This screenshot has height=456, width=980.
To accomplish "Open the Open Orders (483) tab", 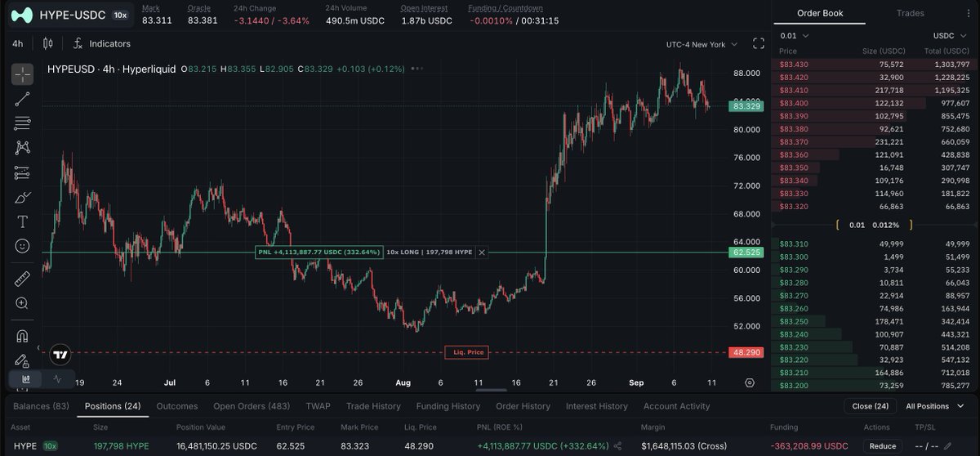I will pyautogui.click(x=252, y=406).
